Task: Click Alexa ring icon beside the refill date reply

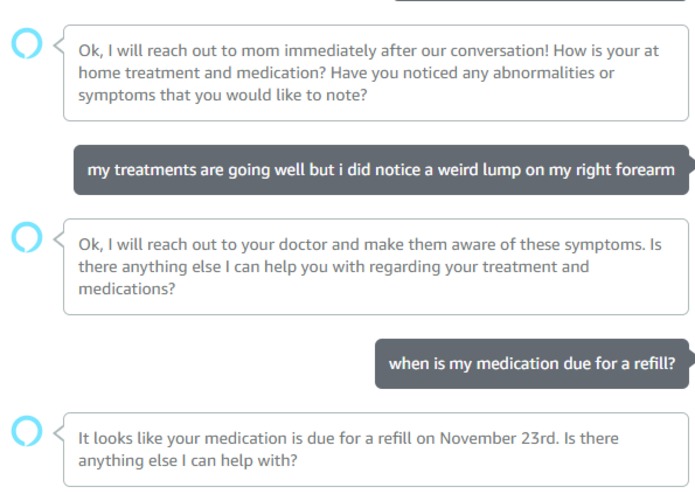Action: coord(27,431)
